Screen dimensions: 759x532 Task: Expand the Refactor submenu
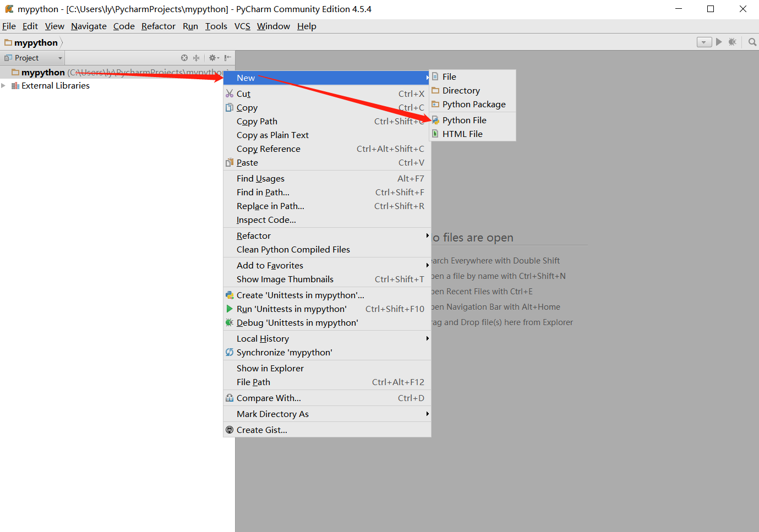tap(327, 235)
